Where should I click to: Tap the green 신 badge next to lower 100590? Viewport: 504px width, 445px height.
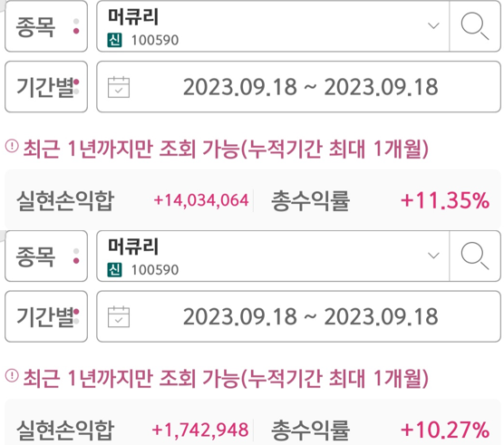[x=114, y=269]
